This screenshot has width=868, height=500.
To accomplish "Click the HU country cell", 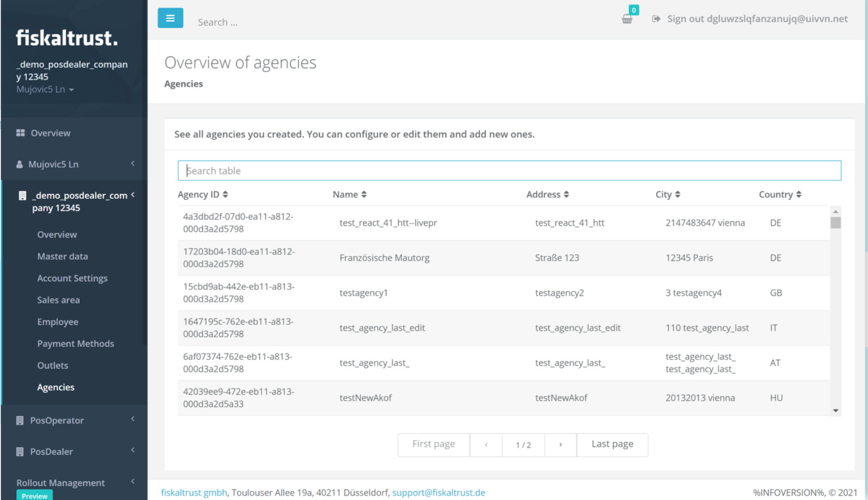I will pos(777,398).
